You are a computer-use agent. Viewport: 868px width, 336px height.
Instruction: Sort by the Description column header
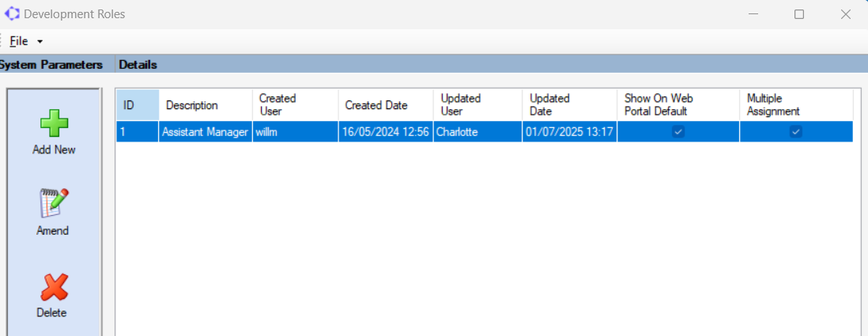(206, 105)
